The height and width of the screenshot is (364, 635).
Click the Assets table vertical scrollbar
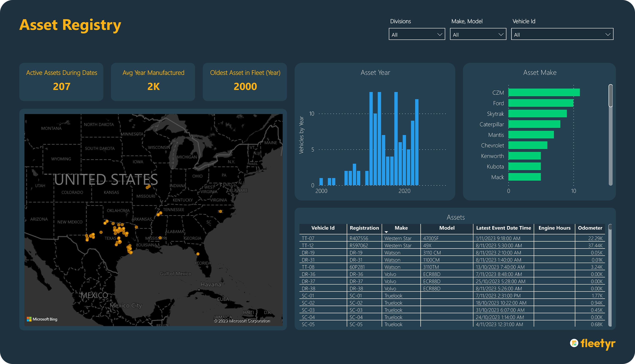click(610, 275)
